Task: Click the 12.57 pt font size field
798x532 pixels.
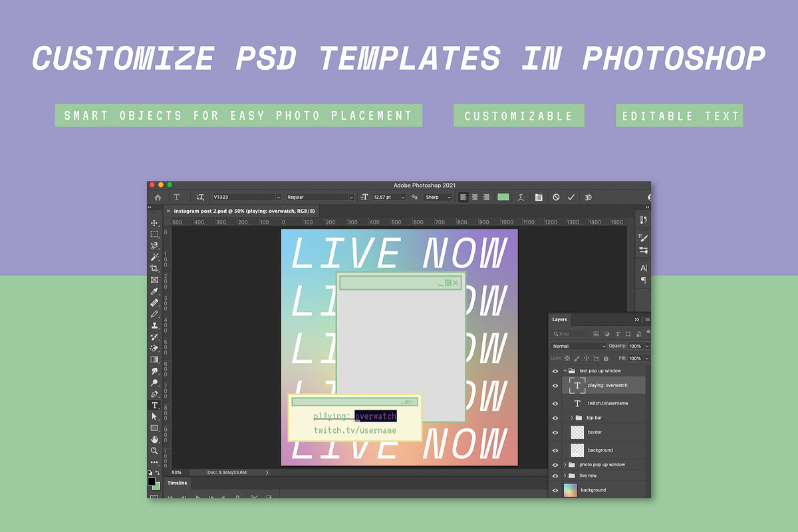Action: 386,198
